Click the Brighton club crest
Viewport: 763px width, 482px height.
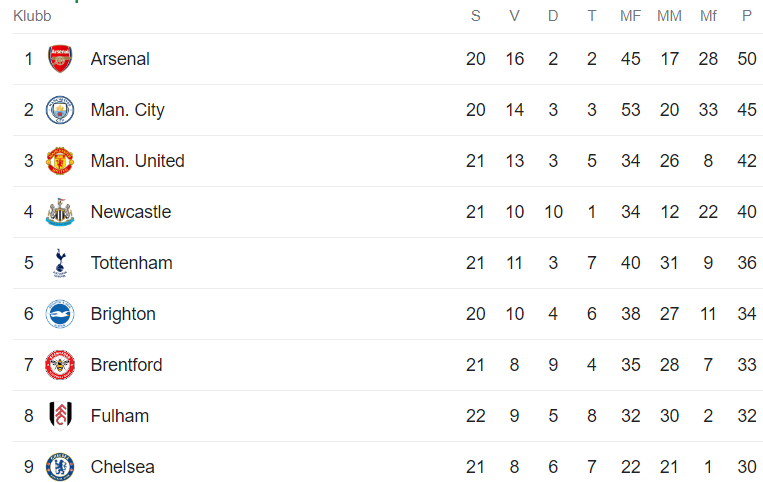[60, 314]
